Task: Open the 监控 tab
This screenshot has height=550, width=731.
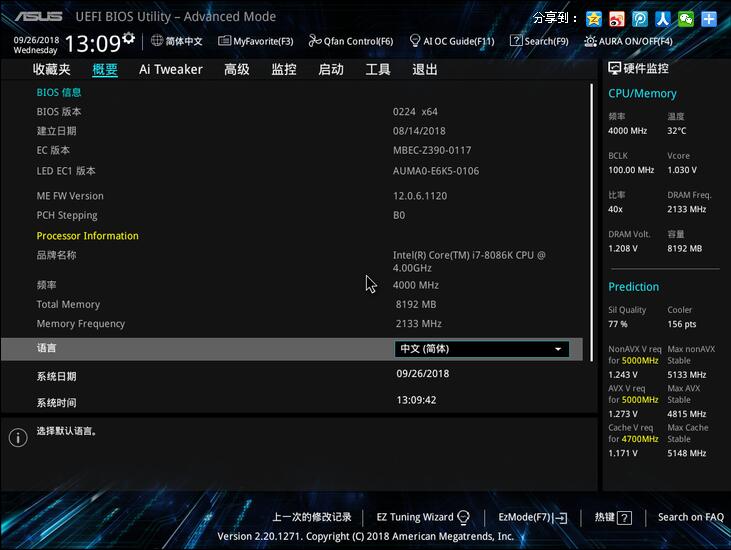Action: click(x=284, y=69)
